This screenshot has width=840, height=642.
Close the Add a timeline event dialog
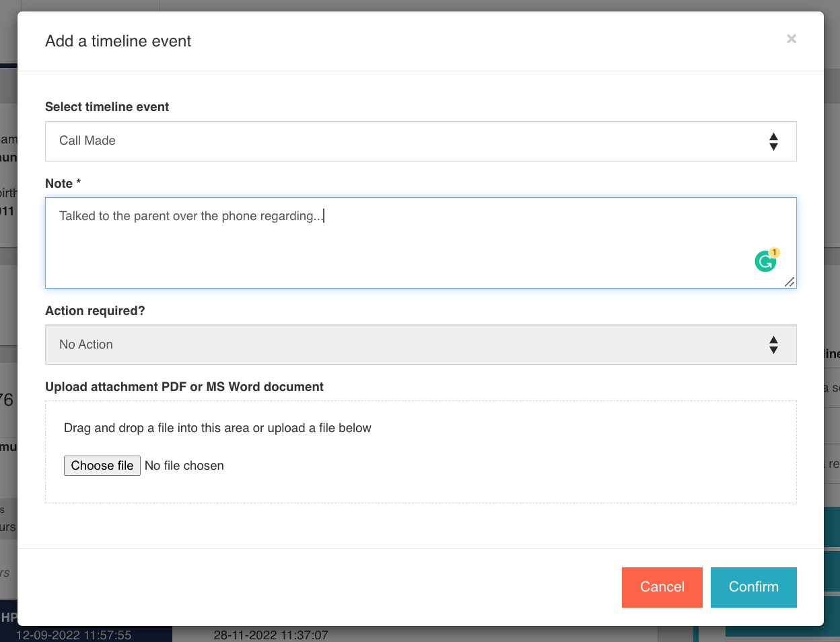[x=792, y=39]
